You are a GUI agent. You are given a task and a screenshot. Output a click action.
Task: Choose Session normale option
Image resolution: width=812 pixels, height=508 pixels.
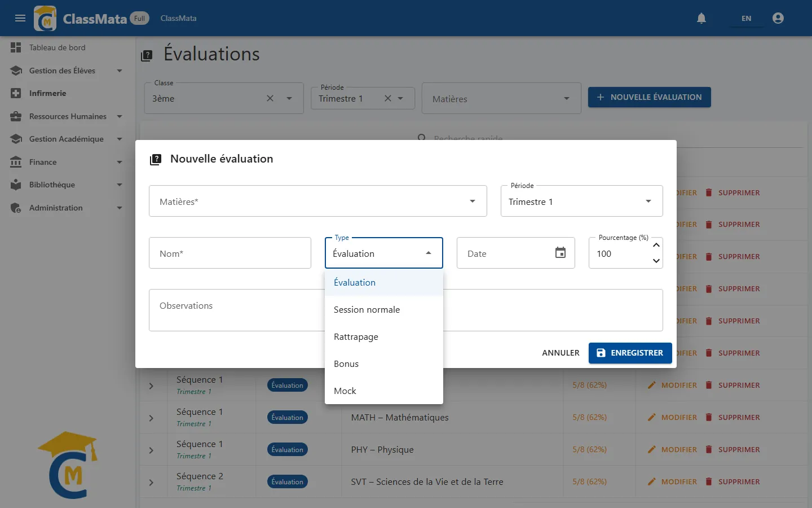click(x=384, y=309)
